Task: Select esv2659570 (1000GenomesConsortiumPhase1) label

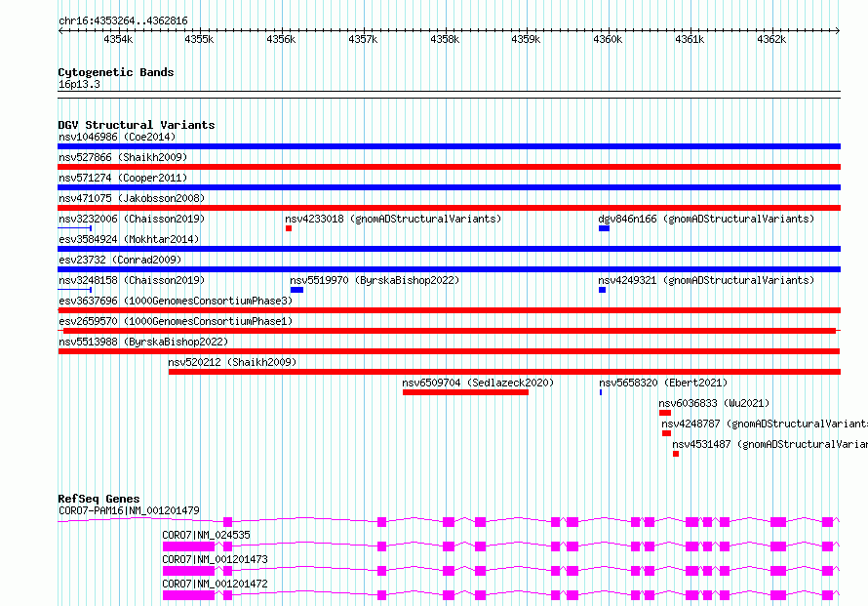Action: [176, 321]
